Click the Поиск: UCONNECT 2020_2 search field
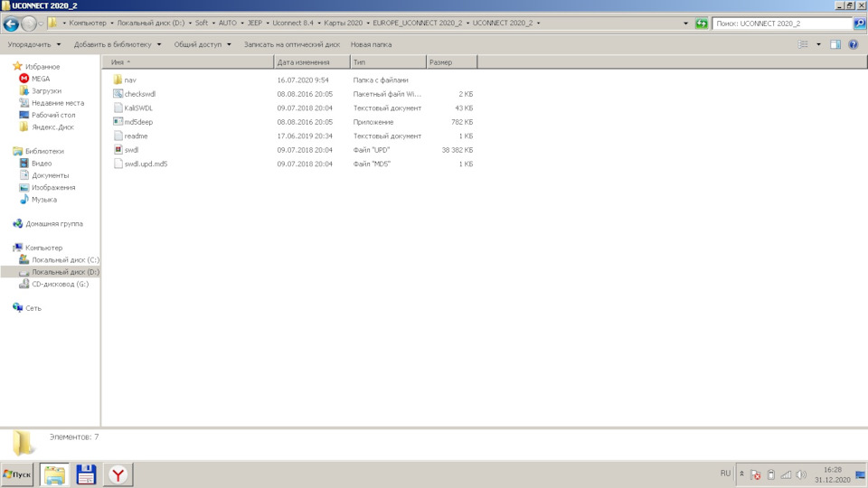This screenshot has height=488, width=868. click(781, 23)
